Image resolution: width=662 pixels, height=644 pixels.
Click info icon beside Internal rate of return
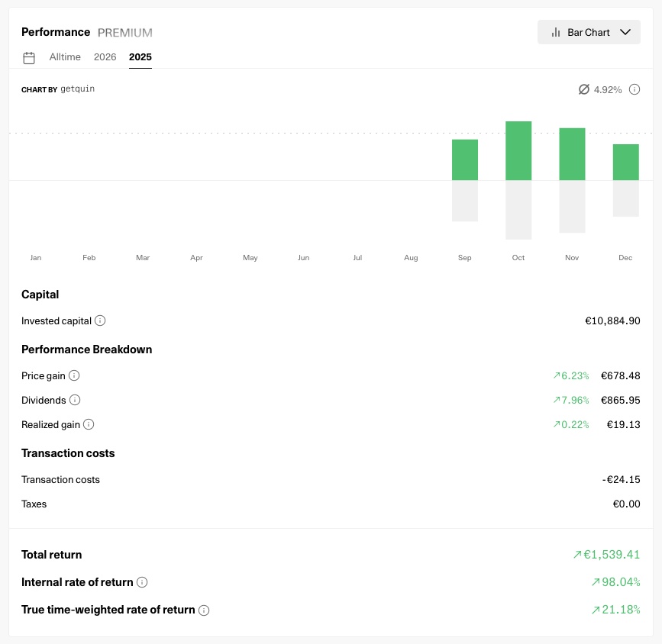pyautogui.click(x=142, y=583)
